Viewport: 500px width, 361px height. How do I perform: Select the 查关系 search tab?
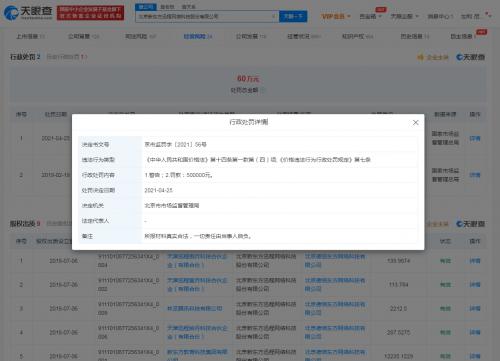coord(189,7)
